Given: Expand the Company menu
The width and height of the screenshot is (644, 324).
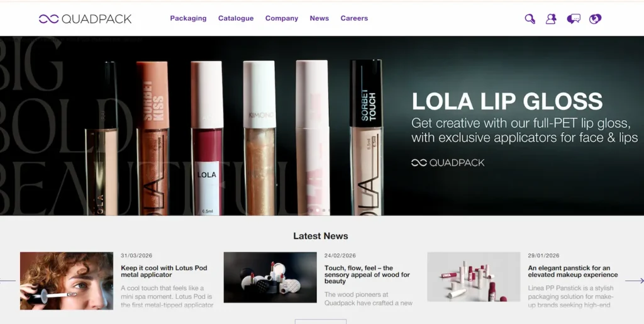Looking at the screenshot, I should (x=281, y=18).
